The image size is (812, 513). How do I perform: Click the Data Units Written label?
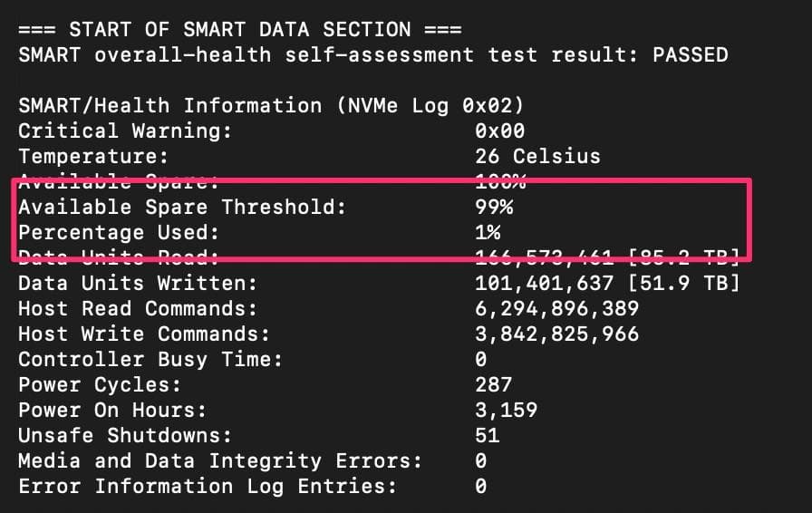(x=138, y=284)
